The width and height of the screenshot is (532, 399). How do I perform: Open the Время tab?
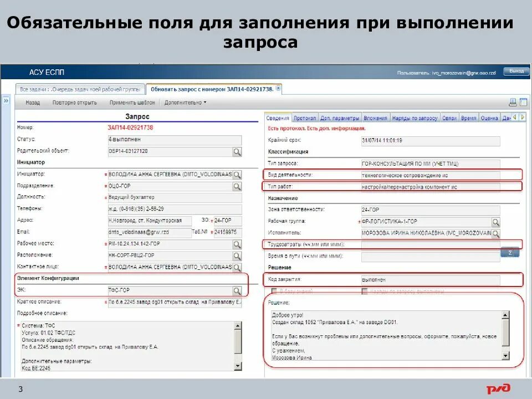tap(469, 118)
